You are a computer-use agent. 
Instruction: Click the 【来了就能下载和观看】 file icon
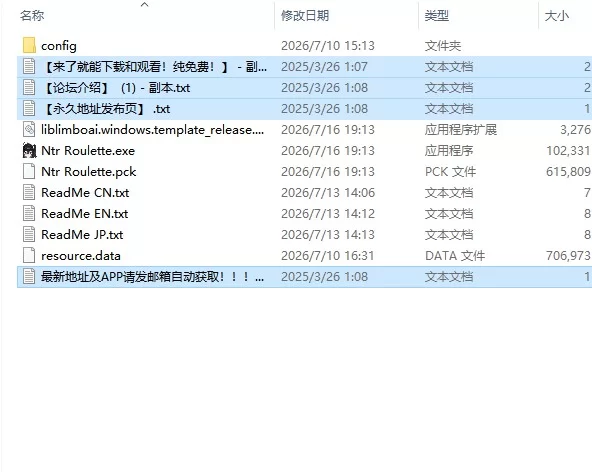29,67
